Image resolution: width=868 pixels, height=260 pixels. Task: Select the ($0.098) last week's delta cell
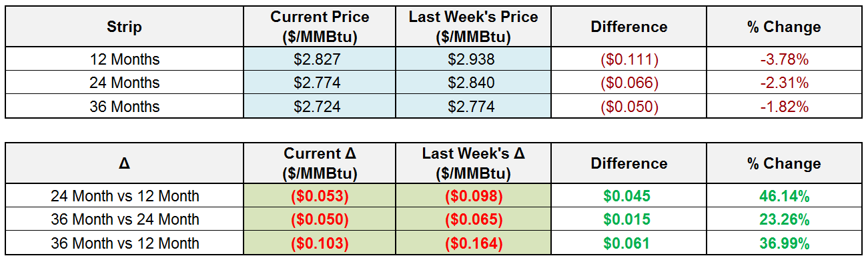click(x=473, y=196)
